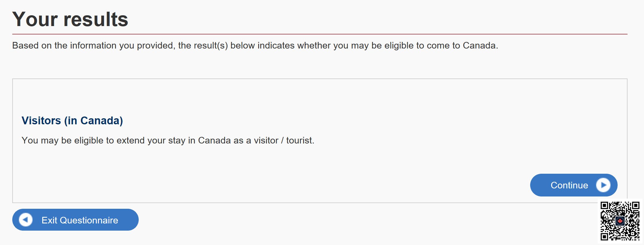Click the word "result(s)" in intro text
The height and width of the screenshot is (245, 644).
click(x=211, y=46)
